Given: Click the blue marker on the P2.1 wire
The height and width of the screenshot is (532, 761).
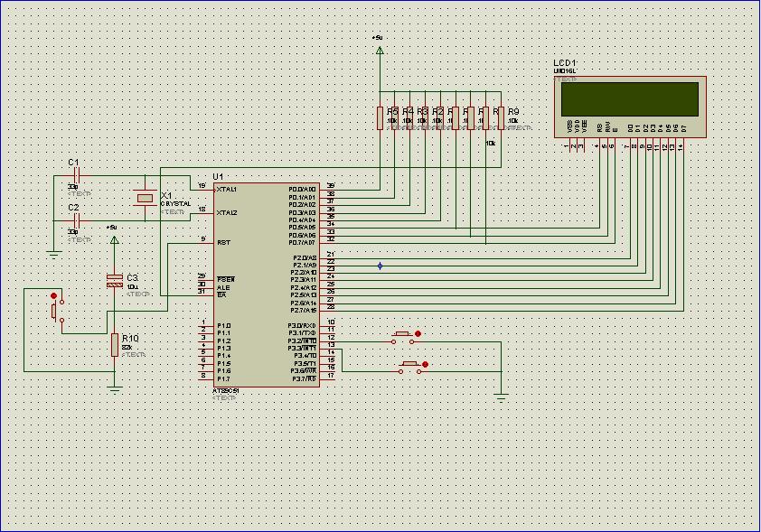Looking at the screenshot, I should tap(380, 266).
